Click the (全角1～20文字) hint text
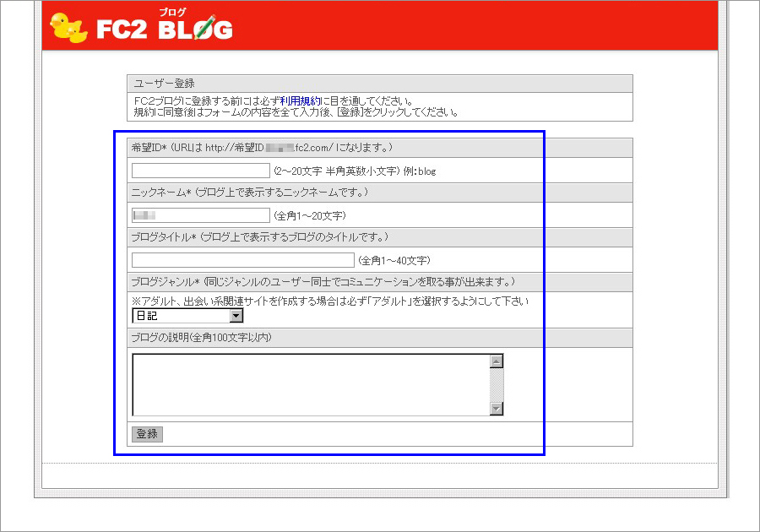The image size is (760, 532). tap(310, 215)
